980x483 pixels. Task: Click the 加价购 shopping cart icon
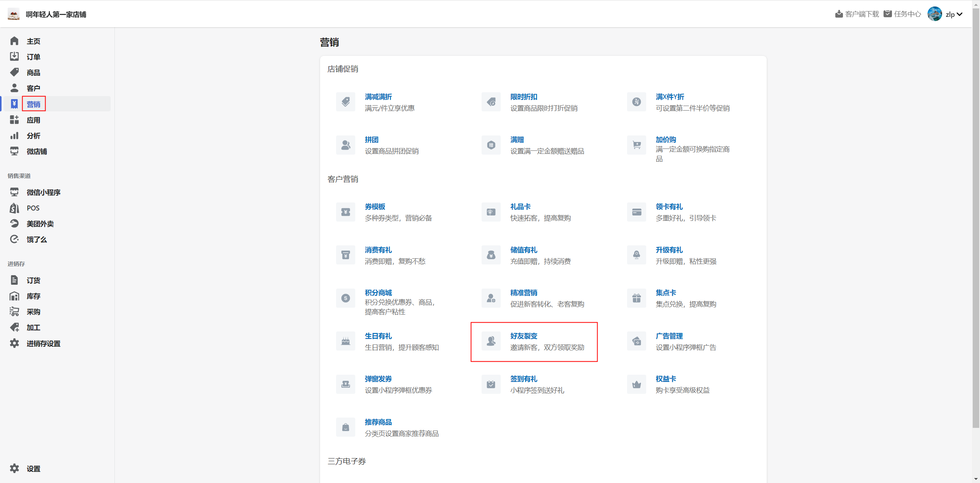636,145
